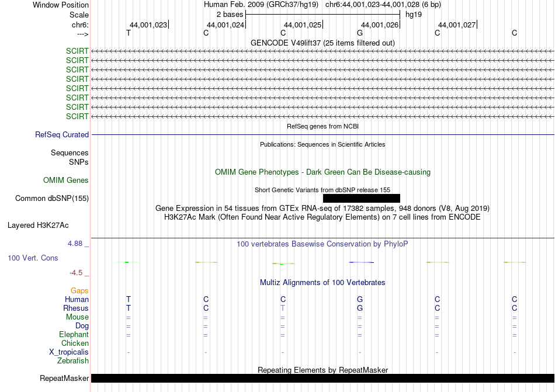Click the RepeatMasker track label

(x=64, y=378)
